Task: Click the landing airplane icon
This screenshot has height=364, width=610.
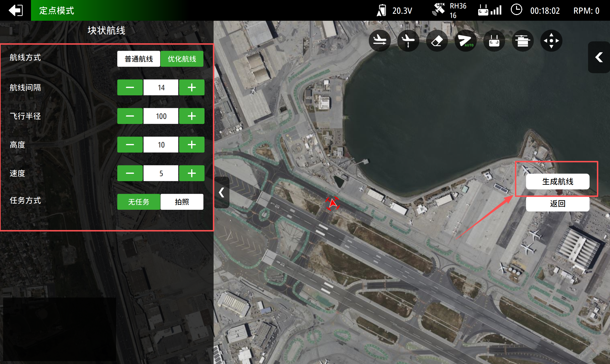Action: click(x=408, y=41)
